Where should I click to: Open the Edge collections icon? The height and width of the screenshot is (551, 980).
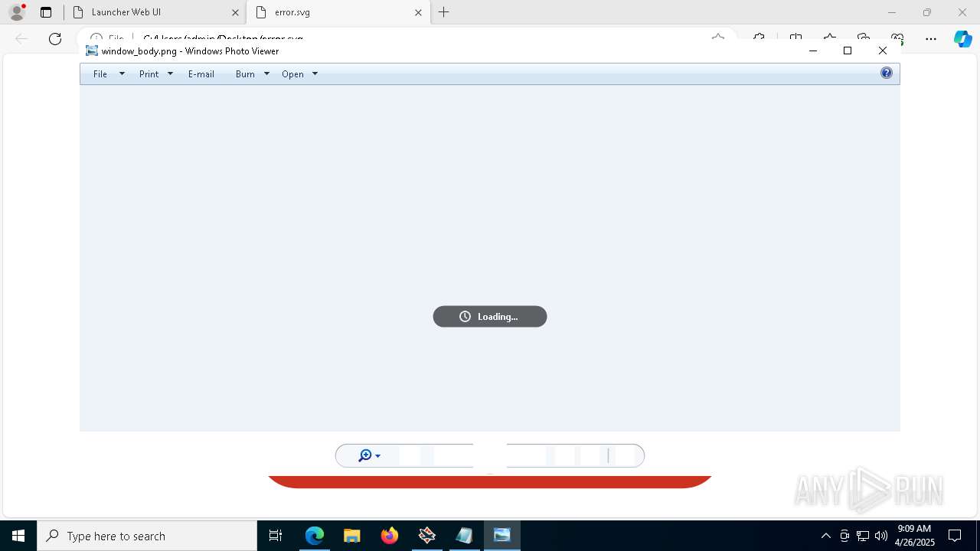click(x=864, y=38)
